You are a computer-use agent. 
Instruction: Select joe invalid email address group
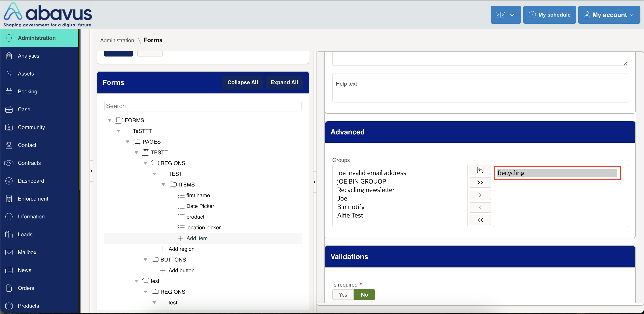tap(371, 173)
